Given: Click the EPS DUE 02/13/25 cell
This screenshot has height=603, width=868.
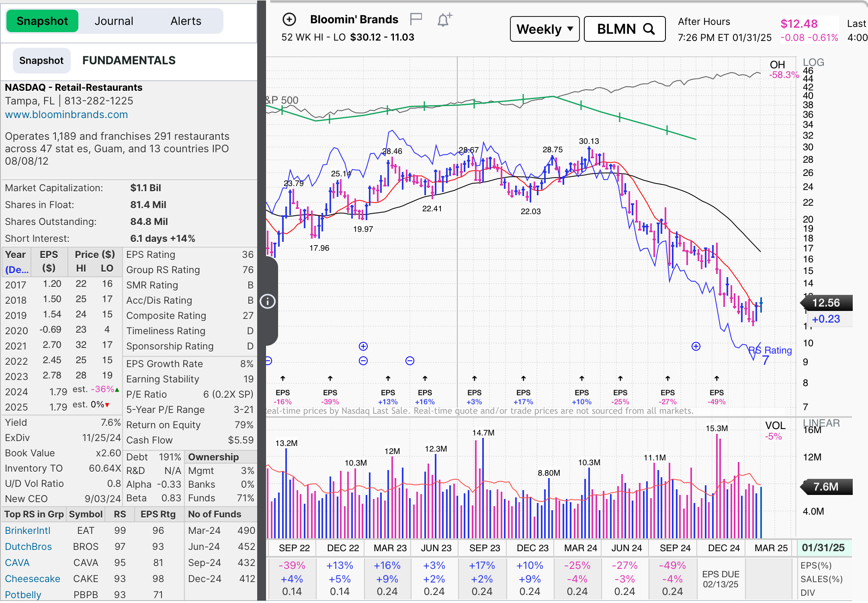Looking at the screenshot, I should (721, 579).
